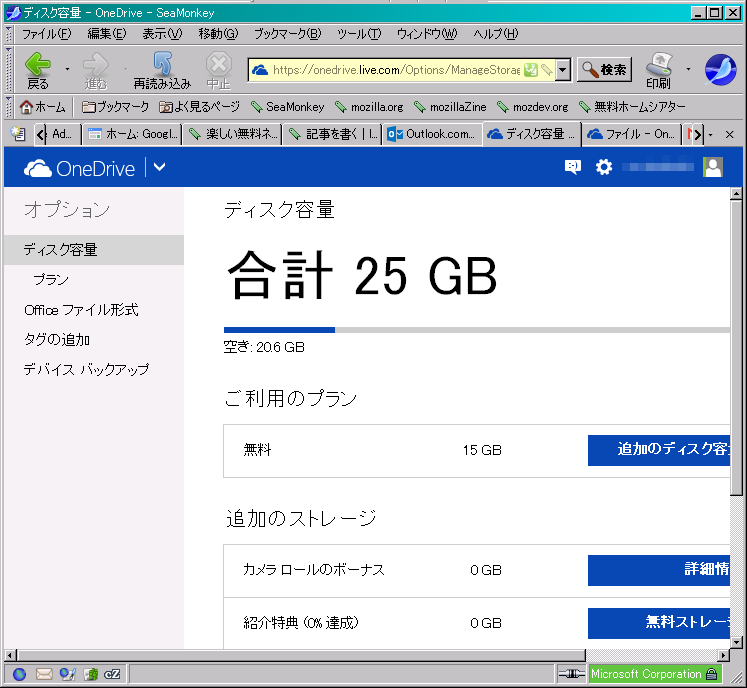Open Composer from status bar icon
Image resolution: width=747 pixels, height=688 pixels.
click(67, 674)
